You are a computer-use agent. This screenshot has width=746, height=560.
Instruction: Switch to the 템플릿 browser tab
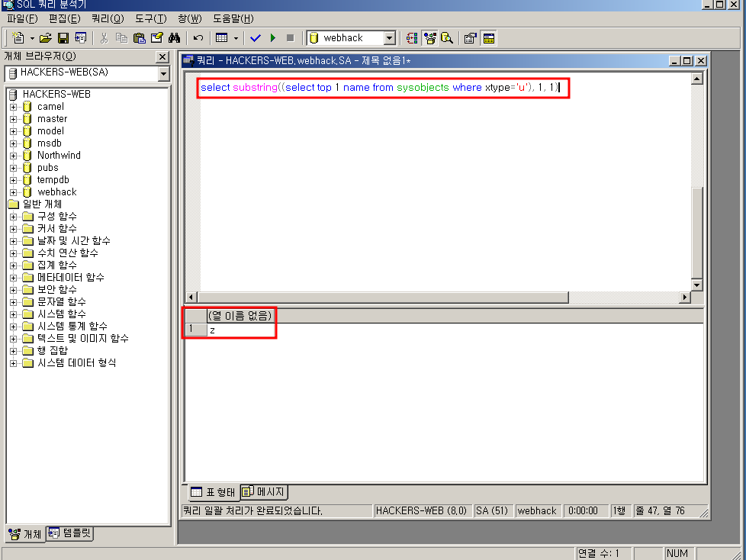[69, 533]
